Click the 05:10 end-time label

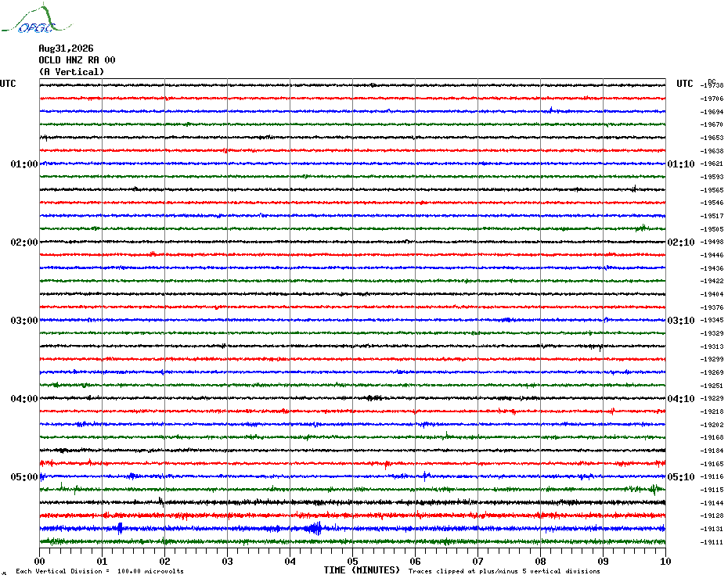click(x=681, y=476)
